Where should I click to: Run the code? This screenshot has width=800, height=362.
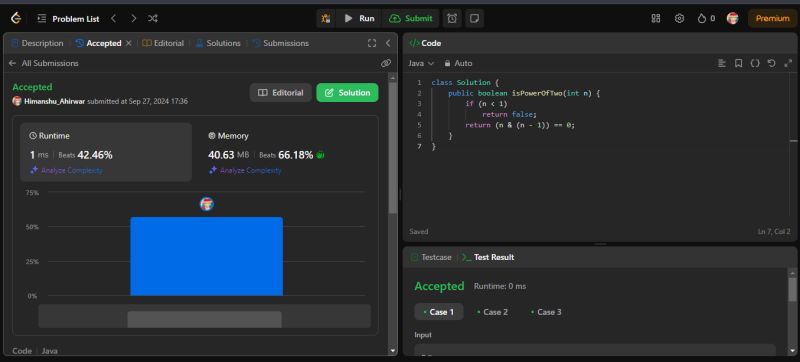pyautogui.click(x=360, y=18)
